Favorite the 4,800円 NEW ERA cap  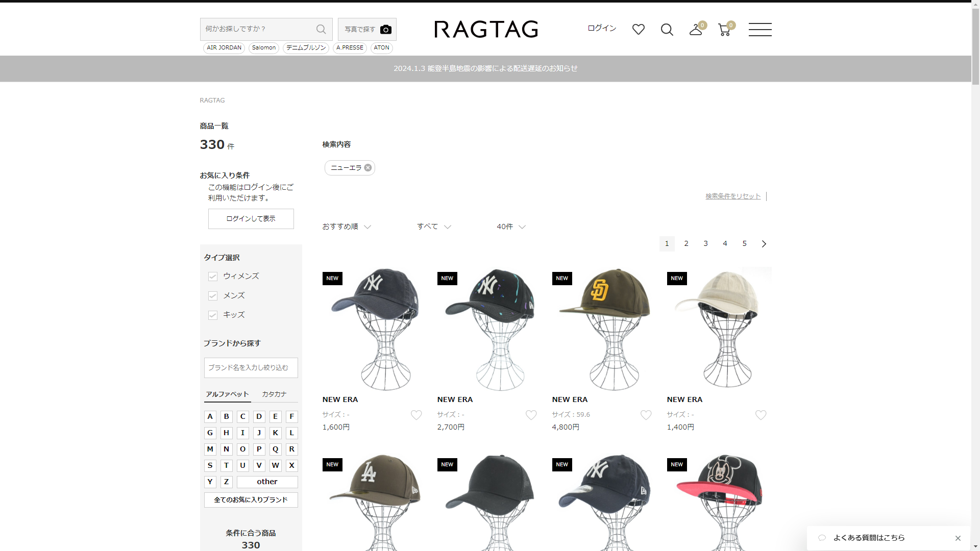pyautogui.click(x=646, y=415)
